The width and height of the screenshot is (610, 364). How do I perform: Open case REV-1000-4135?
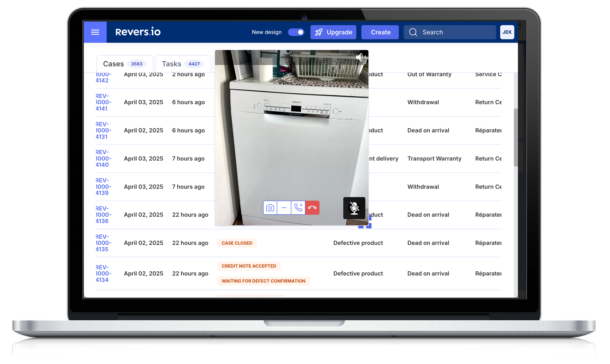pos(103,243)
